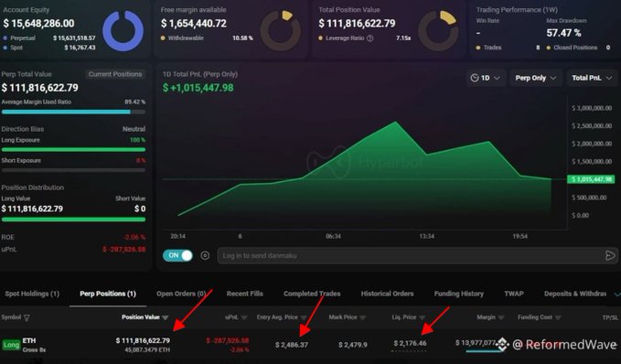Switch to Spot Holdings (1) tab
This screenshot has width=621, height=364.
[32, 294]
